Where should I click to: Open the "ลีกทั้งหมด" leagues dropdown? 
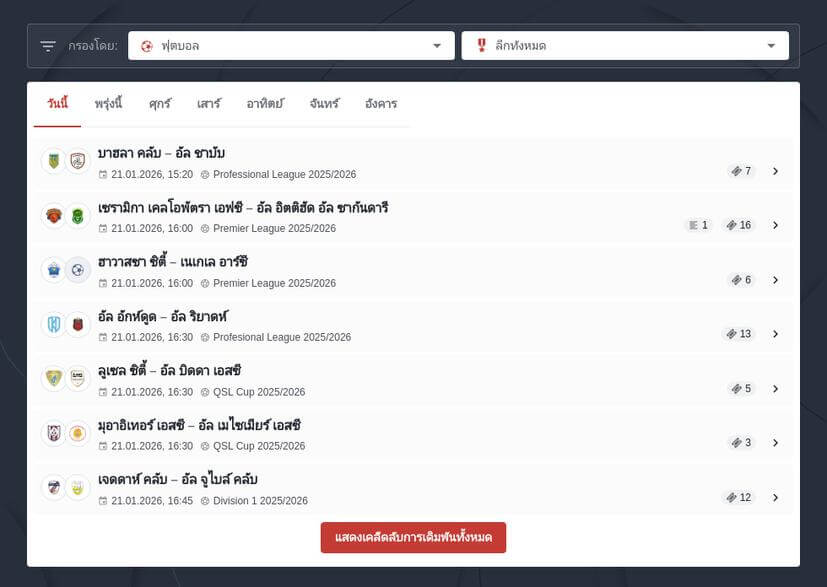(626, 45)
